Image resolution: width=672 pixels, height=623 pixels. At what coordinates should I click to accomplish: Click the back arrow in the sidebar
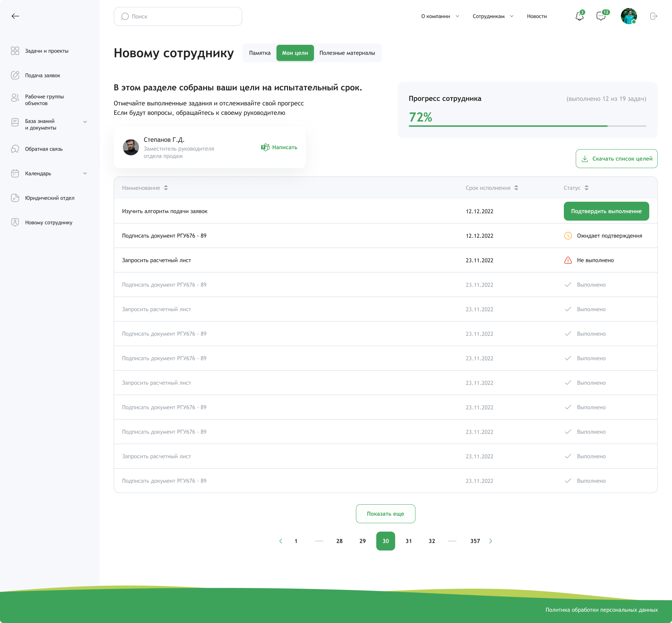pos(15,16)
